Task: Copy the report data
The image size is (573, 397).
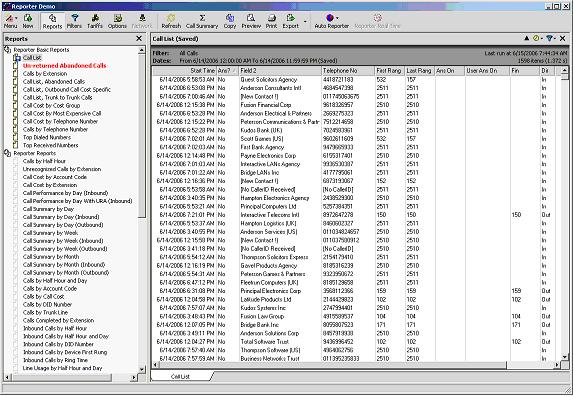Action: [x=230, y=21]
